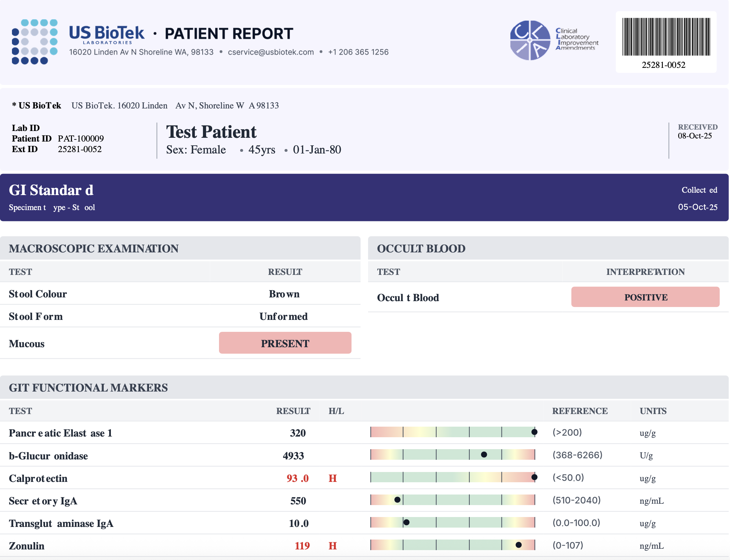This screenshot has width=730, height=560.
Task: Click the phone number +1 206 365 1256
Action: pos(358,52)
